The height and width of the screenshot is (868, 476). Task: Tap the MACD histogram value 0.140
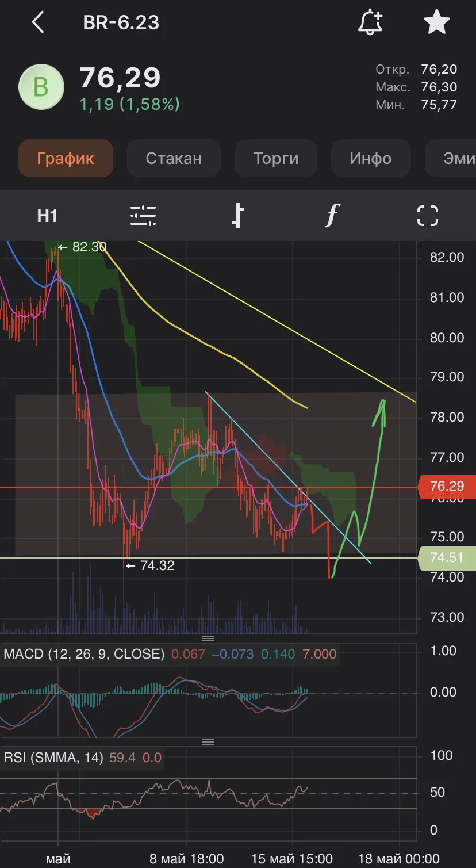click(278, 654)
